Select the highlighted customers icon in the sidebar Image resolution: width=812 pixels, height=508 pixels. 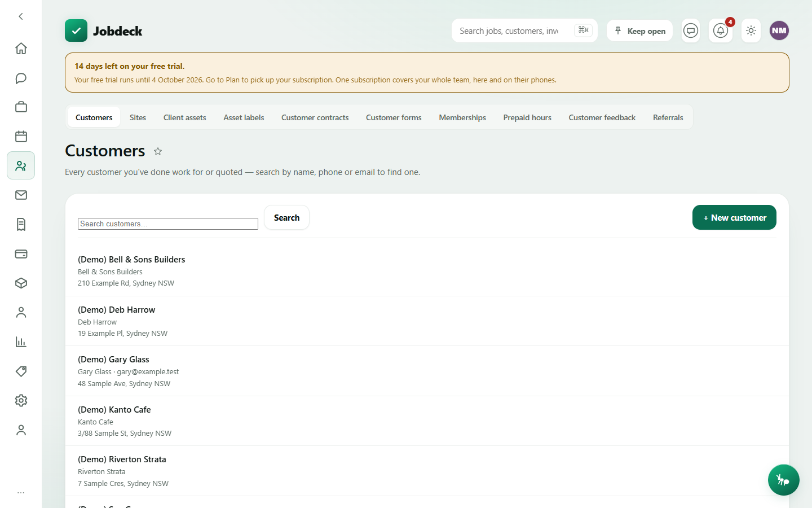tap(21, 166)
